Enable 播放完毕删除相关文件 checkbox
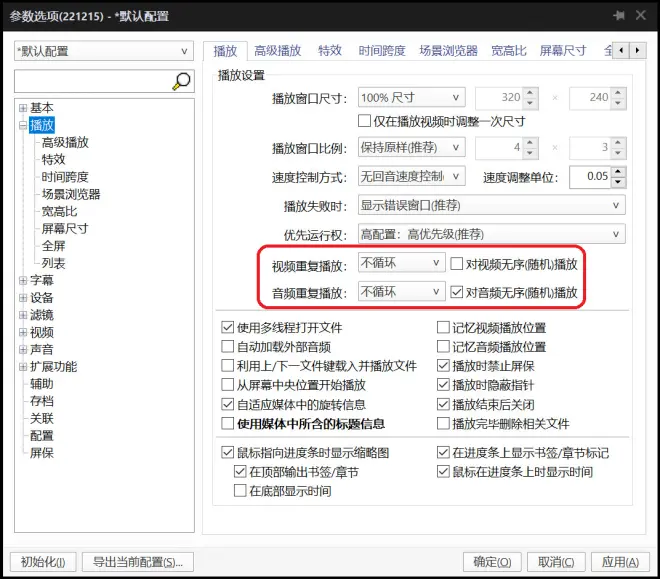 pos(443,423)
